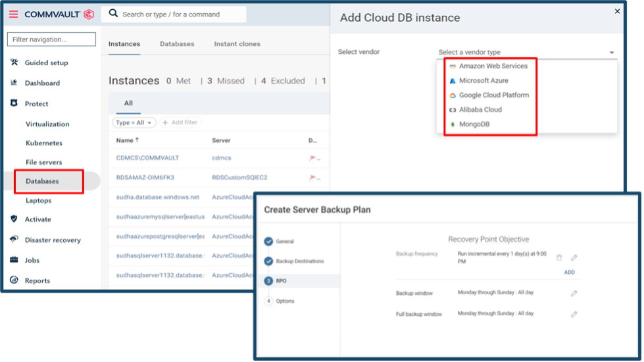Choose Alibaba Cloud from vendor list
Viewport: 644px width, 362px height.
[x=480, y=110]
